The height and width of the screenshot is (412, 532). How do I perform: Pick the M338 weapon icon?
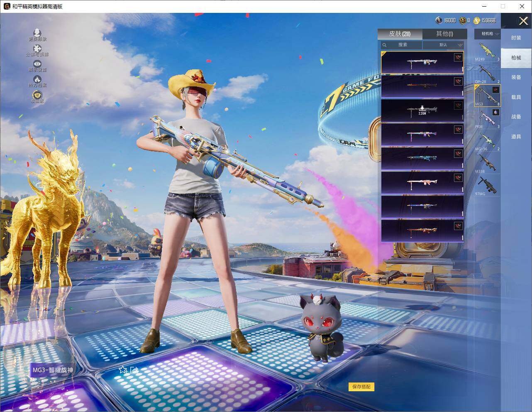[487, 163]
